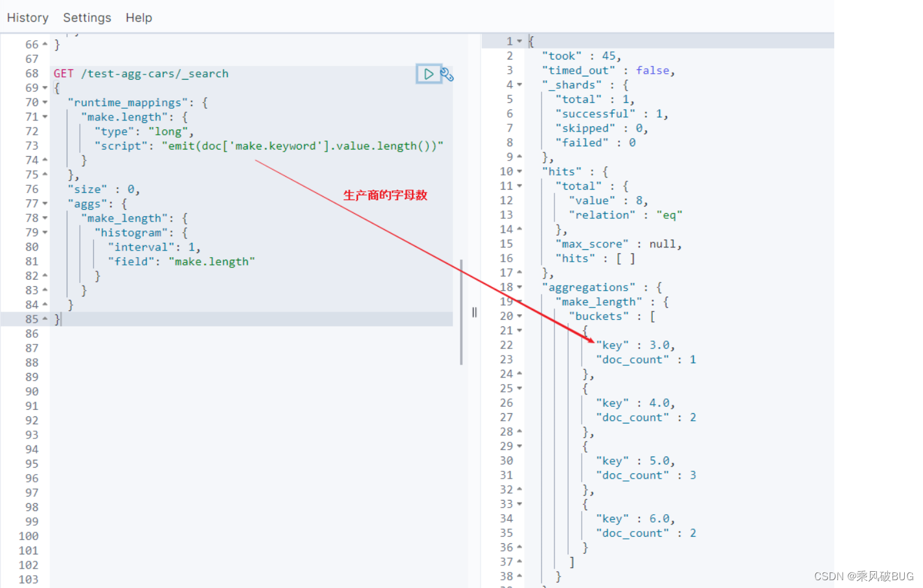Fold the bucket at response line 25
The image size is (923, 588).
pos(519,389)
